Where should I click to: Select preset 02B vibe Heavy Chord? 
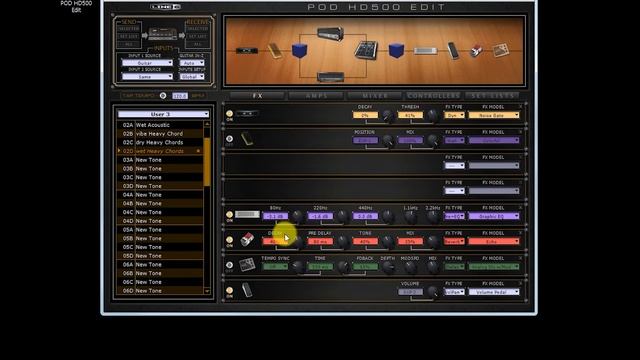(x=160, y=133)
